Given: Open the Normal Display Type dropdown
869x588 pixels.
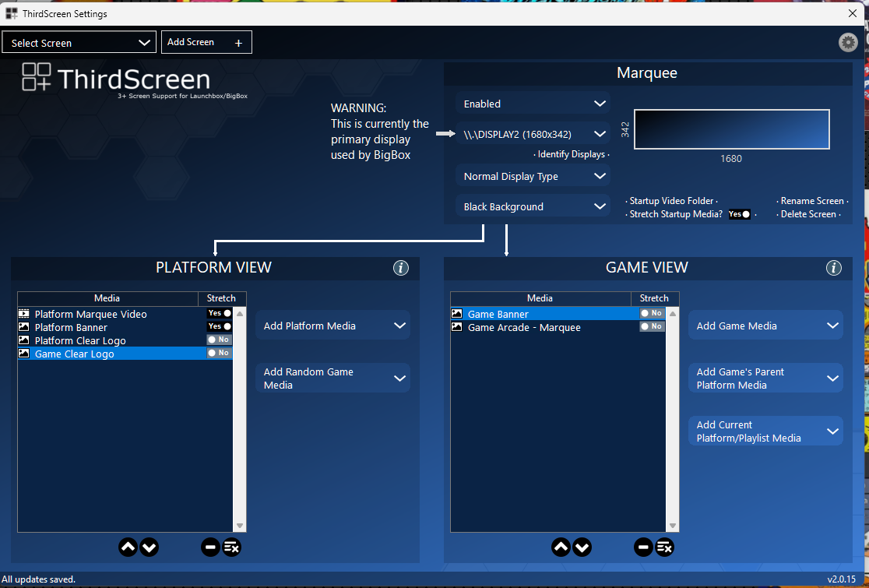Looking at the screenshot, I should 533,176.
